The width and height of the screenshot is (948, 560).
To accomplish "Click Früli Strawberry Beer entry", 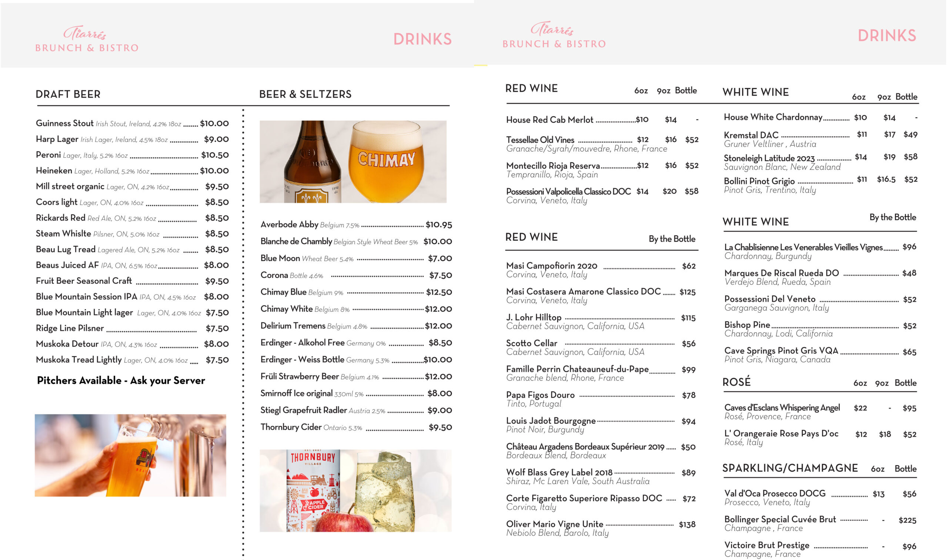I will [x=356, y=377].
